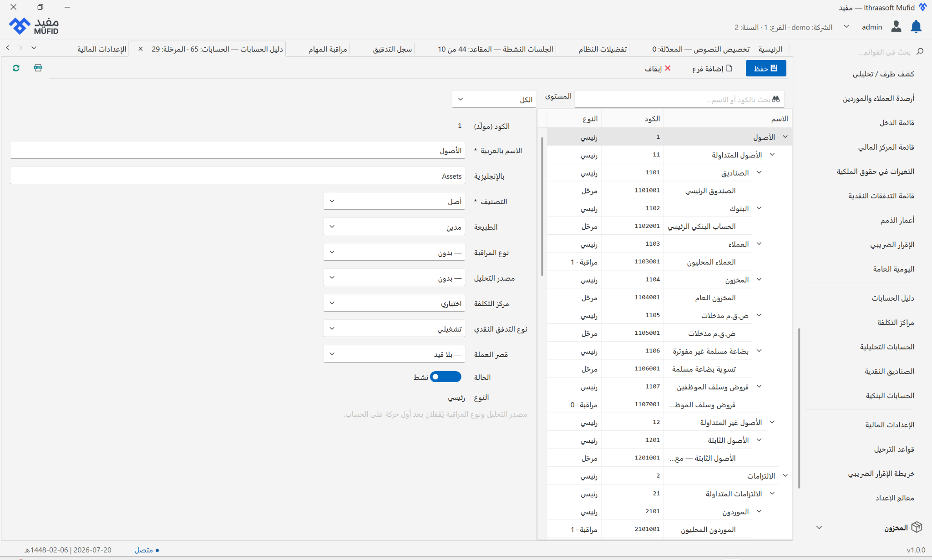932x560 pixels.
Task: Click the account search field بحث بالكود أو الاسم
Action: [x=679, y=99]
